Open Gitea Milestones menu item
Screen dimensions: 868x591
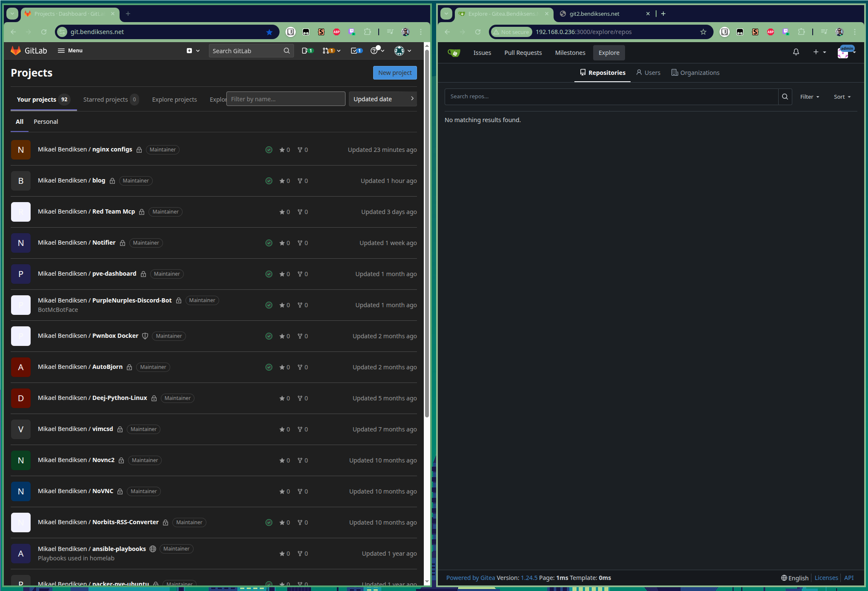pos(570,53)
